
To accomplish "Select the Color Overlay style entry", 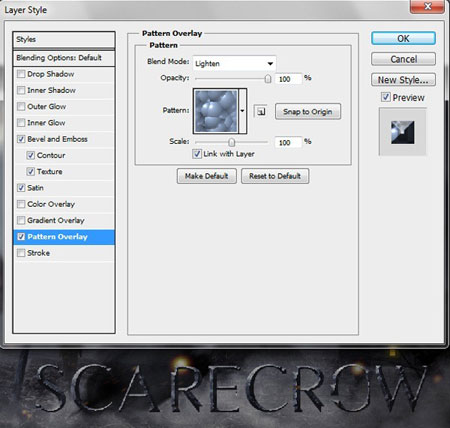I will [64, 204].
